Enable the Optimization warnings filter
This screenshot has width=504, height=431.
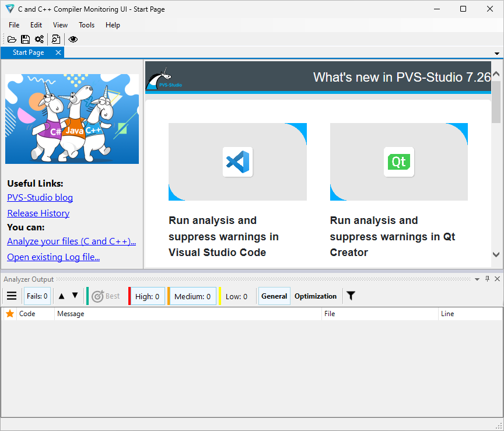tap(315, 296)
